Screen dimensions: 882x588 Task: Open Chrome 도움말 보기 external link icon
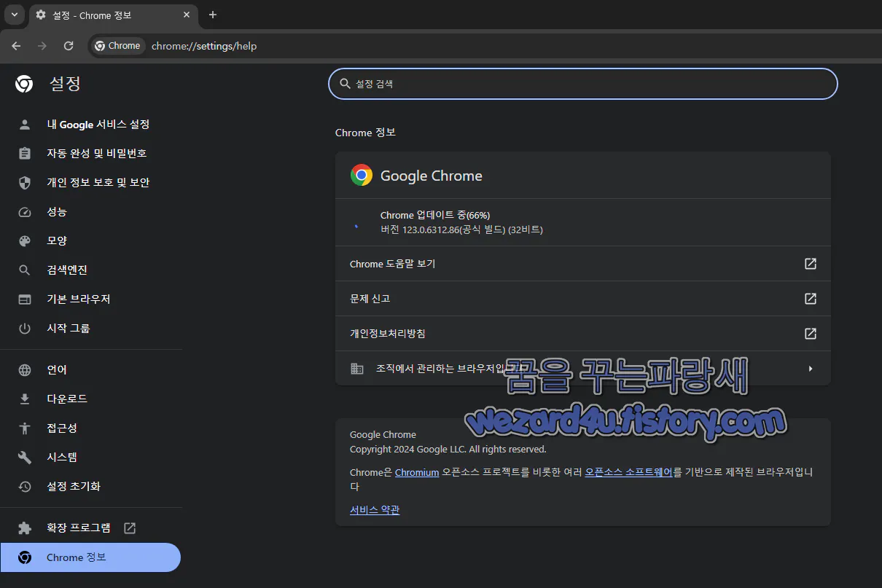pyautogui.click(x=810, y=264)
